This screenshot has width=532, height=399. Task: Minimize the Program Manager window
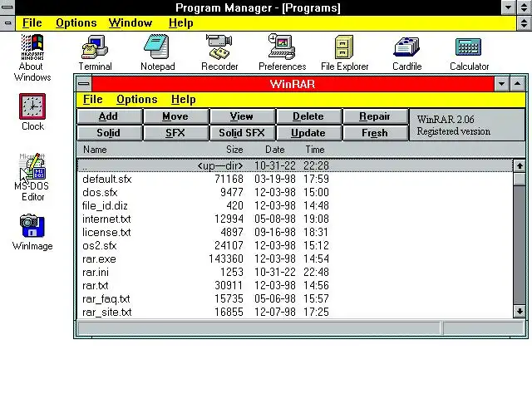click(508, 7)
